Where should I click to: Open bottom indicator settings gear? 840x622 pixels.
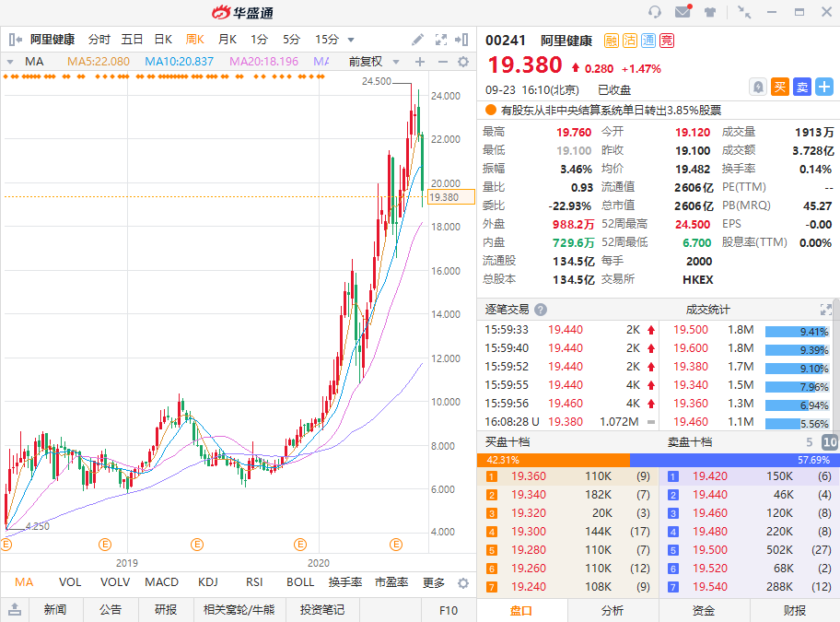[x=463, y=583]
